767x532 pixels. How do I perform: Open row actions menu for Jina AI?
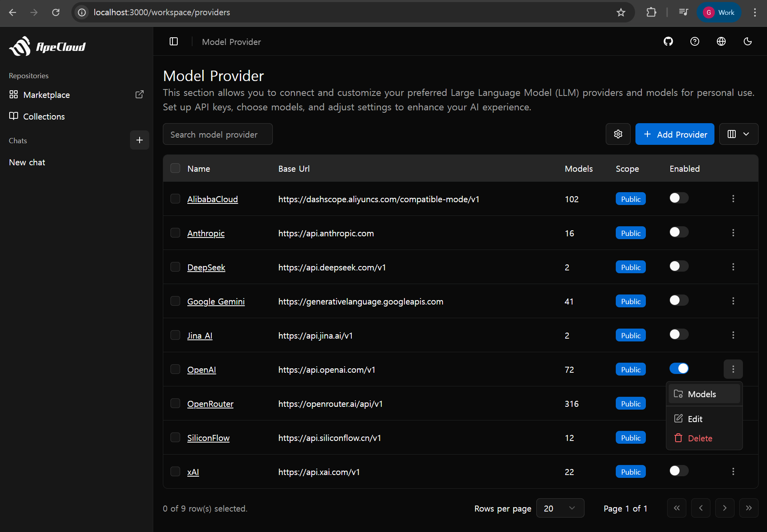[733, 335]
